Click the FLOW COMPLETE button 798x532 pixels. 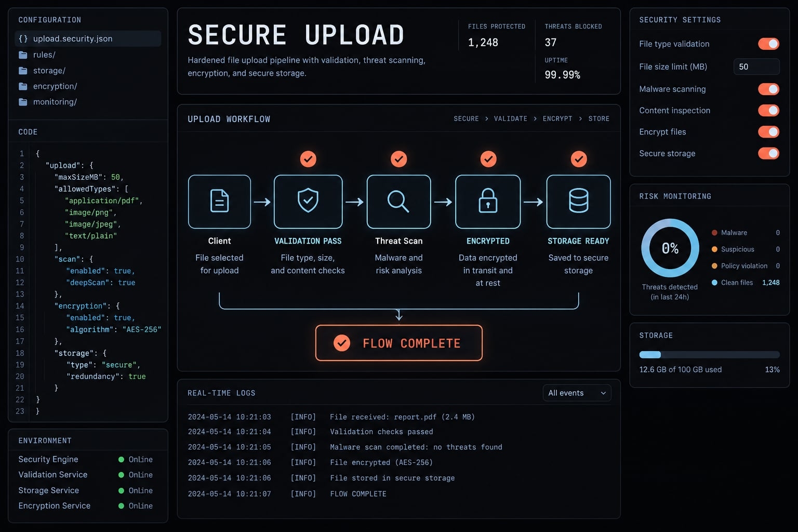[399, 343]
